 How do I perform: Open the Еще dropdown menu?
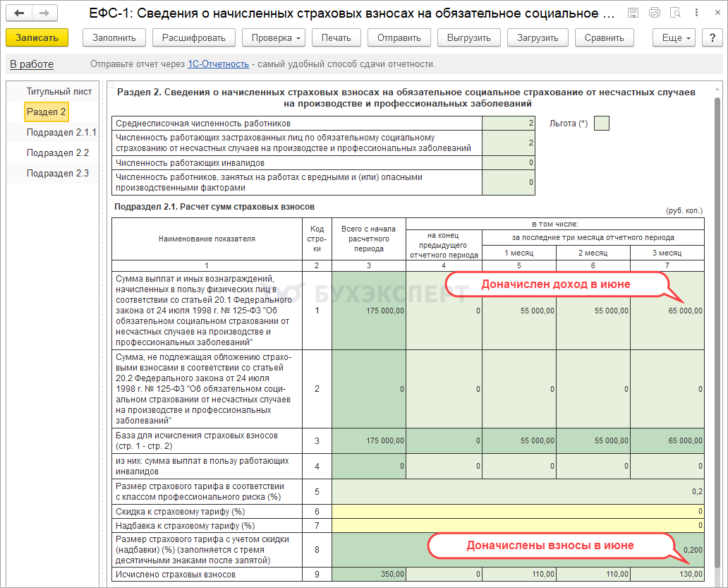click(674, 37)
